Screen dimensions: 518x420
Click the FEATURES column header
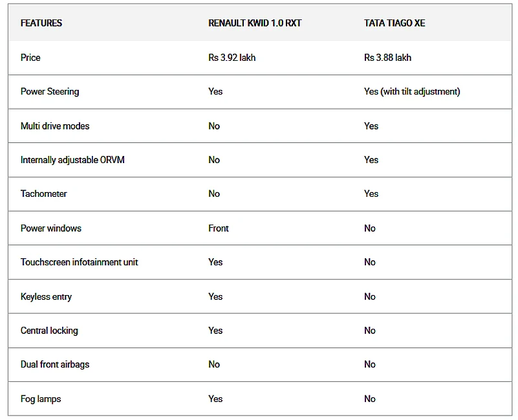pyautogui.click(x=41, y=23)
